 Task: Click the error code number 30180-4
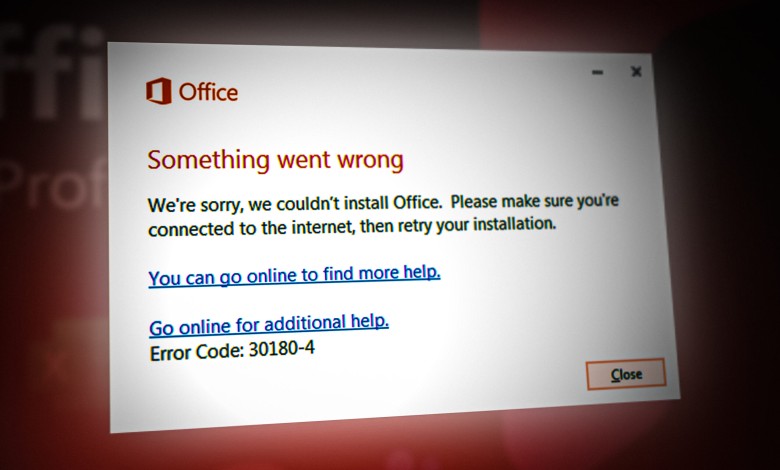coord(282,349)
